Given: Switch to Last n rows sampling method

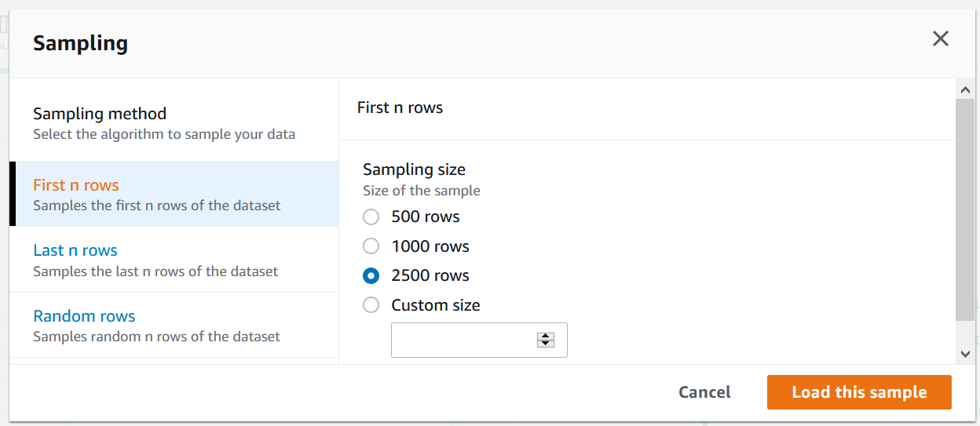Looking at the screenshot, I should click(x=75, y=251).
